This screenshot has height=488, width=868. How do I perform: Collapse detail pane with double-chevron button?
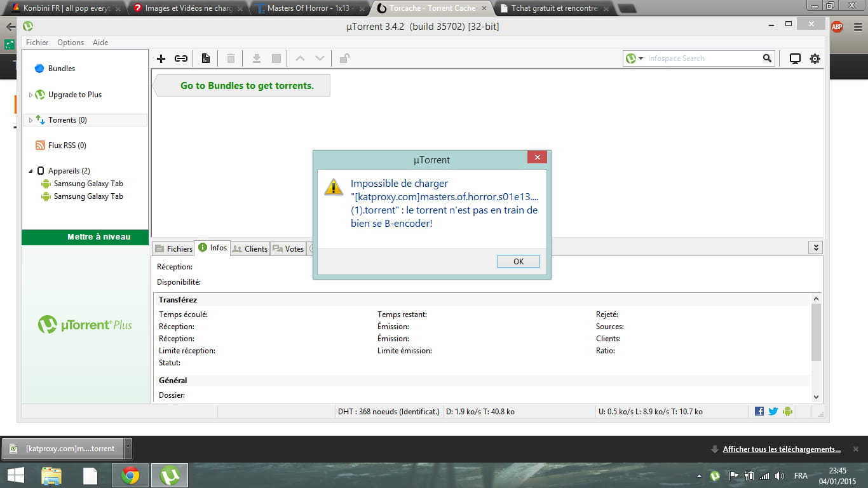point(817,248)
